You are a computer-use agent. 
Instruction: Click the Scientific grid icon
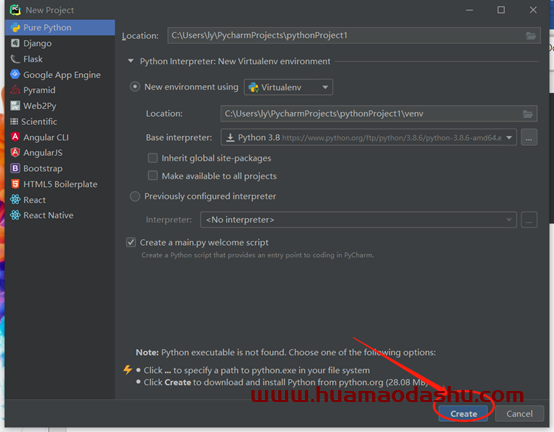coord(14,122)
